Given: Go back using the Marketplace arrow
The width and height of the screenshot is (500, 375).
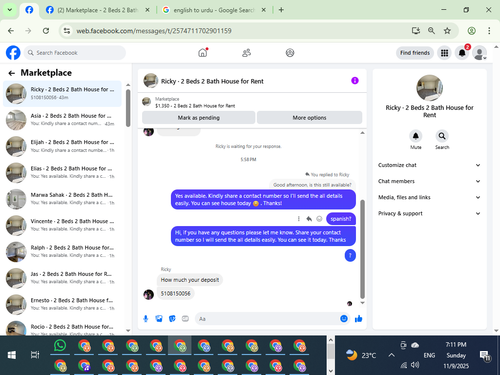Looking at the screenshot, I should point(12,73).
